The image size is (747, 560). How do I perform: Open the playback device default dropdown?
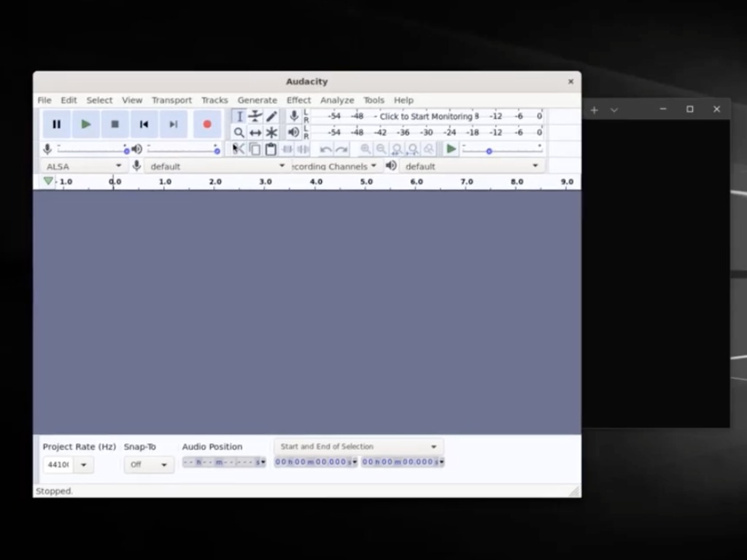[x=472, y=166]
